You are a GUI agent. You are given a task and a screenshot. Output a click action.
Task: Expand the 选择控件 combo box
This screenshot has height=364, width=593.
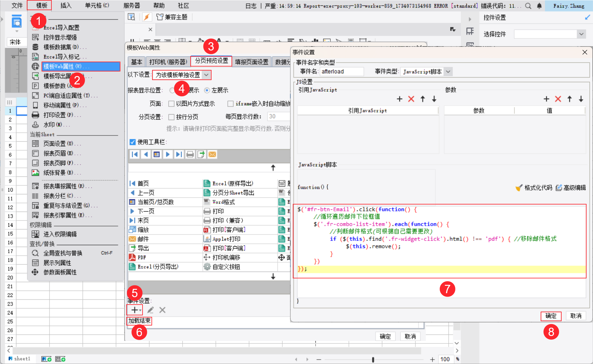[x=581, y=34]
